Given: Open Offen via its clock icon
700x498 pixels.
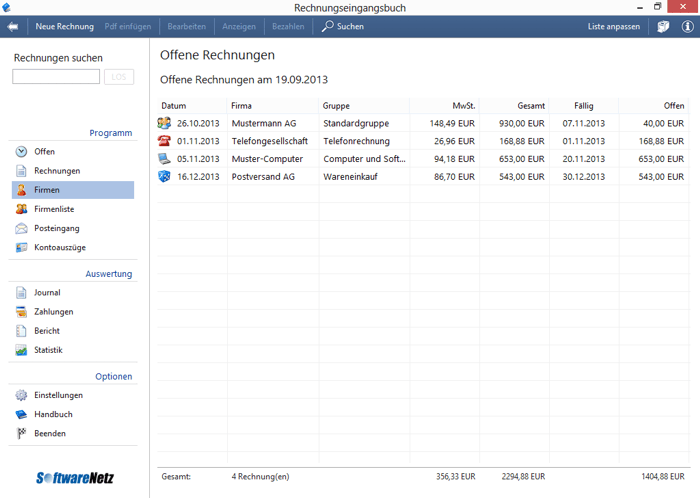Looking at the screenshot, I should [x=22, y=152].
